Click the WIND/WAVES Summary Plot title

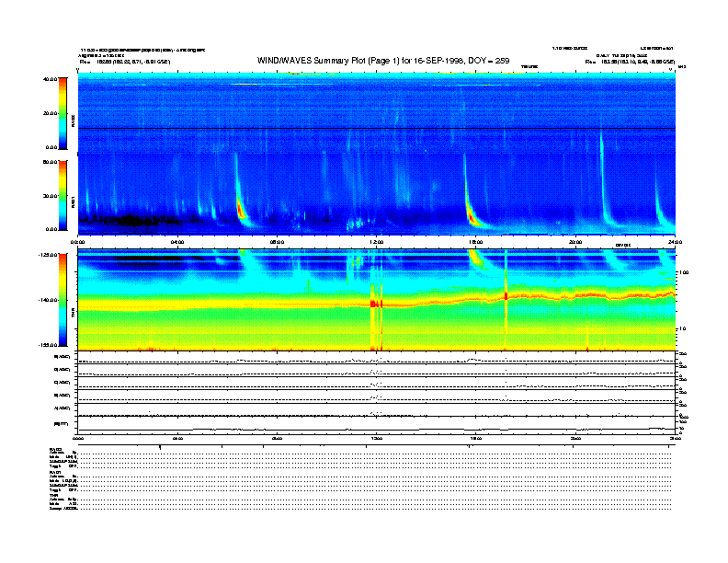(x=376, y=62)
